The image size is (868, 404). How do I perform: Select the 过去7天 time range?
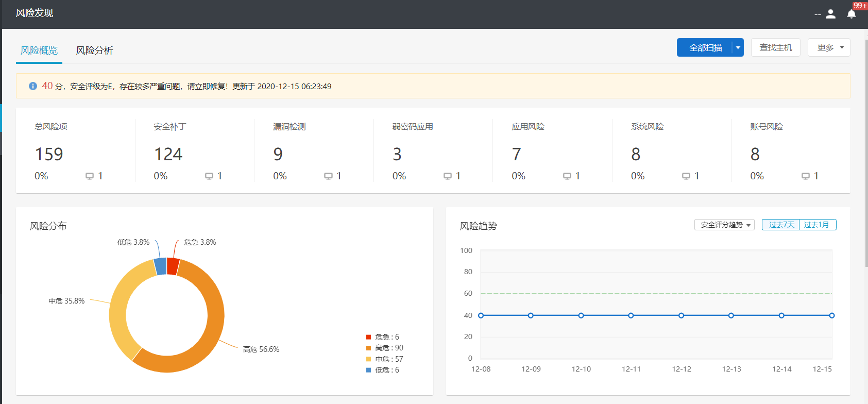780,225
